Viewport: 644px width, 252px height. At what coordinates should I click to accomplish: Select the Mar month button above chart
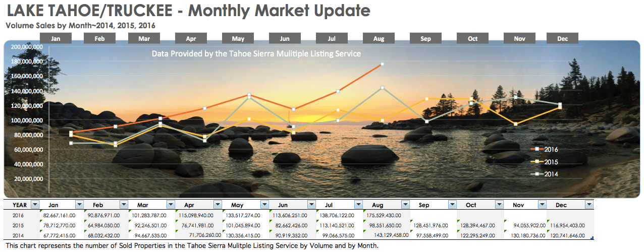[144, 39]
